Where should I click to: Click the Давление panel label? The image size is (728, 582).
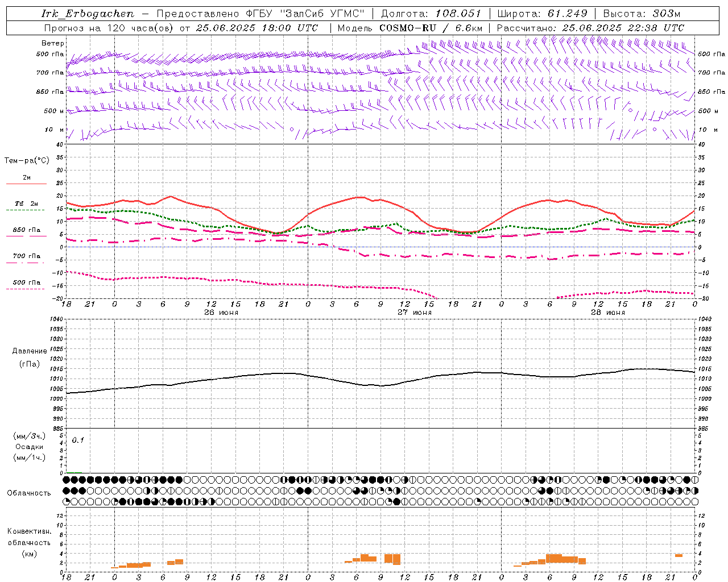pos(30,351)
